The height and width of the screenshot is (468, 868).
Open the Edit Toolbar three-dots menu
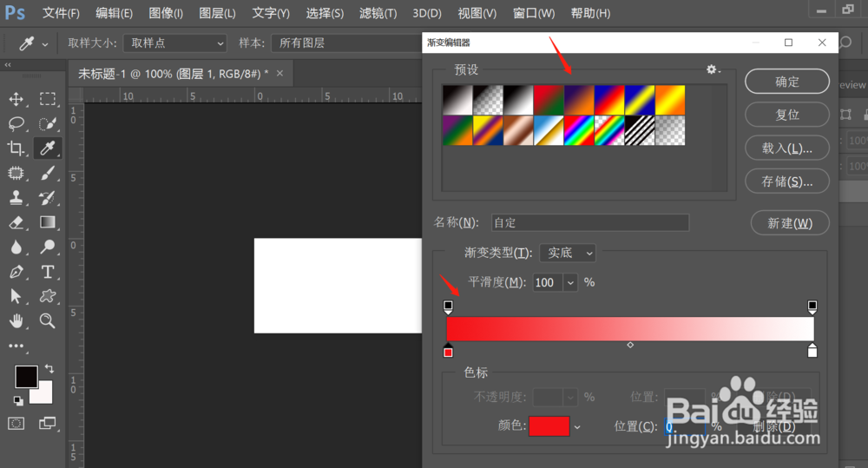[16, 346]
